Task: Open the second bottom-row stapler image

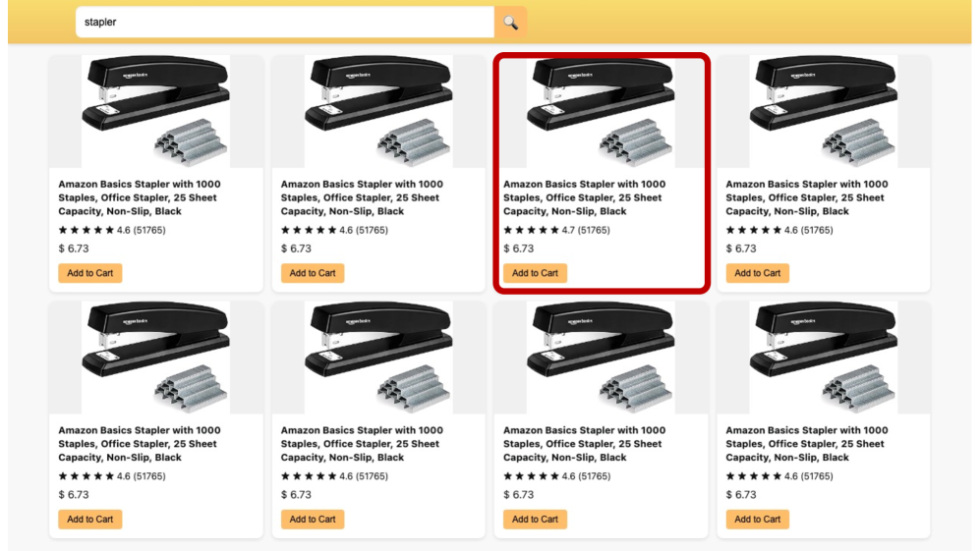Action: [378, 358]
